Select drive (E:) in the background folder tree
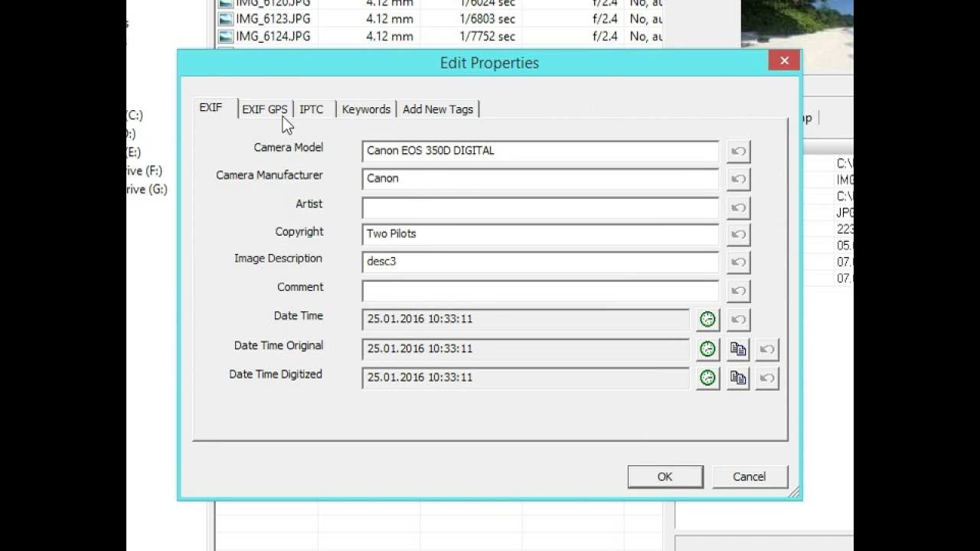 134,152
